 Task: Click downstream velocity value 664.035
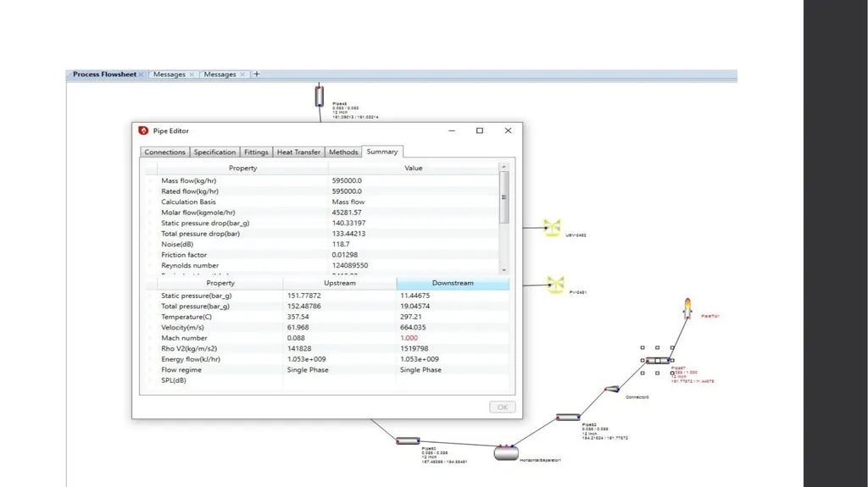413,327
